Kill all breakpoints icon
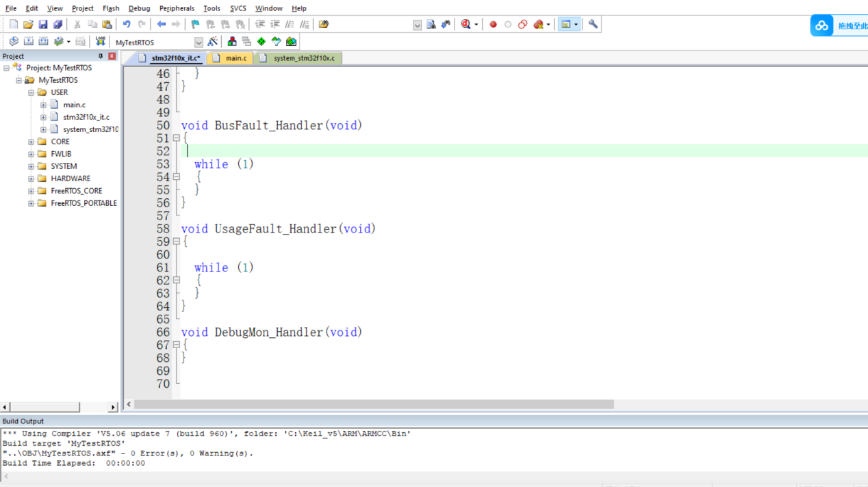The width and height of the screenshot is (868, 487). click(x=538, y=25)
